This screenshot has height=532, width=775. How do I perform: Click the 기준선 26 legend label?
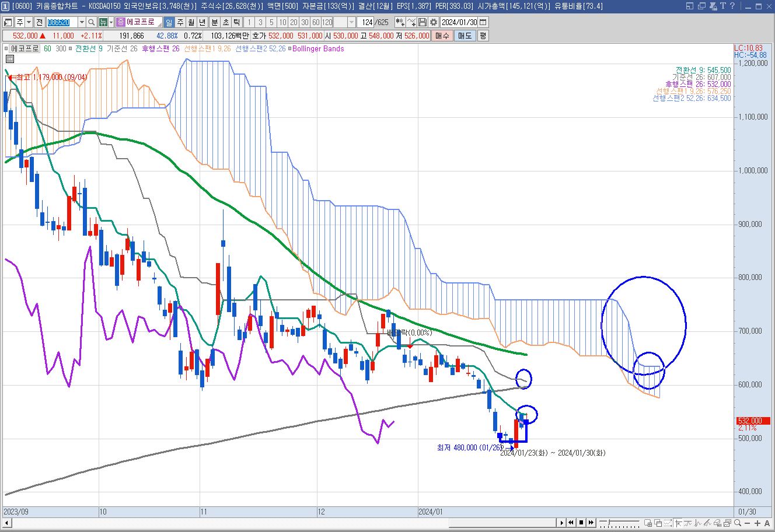coord(122,49)
